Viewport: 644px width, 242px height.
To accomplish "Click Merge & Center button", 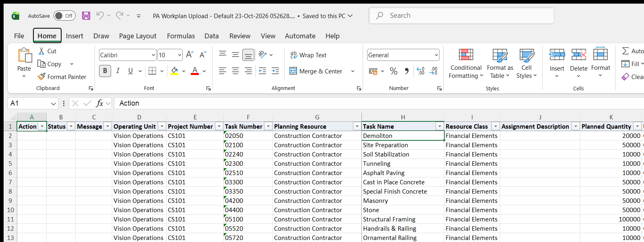I will pyautogui.click(x=316, y=71).
